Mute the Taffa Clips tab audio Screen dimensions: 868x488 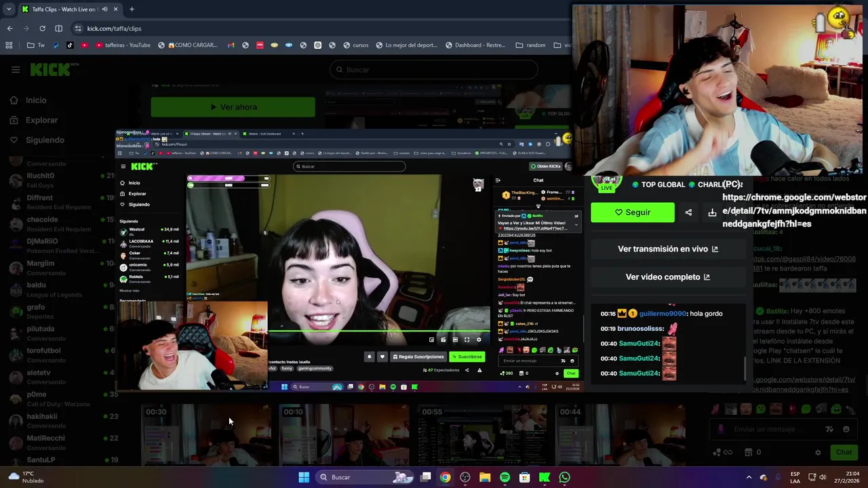pyautogui.click(x=104, y=9)
